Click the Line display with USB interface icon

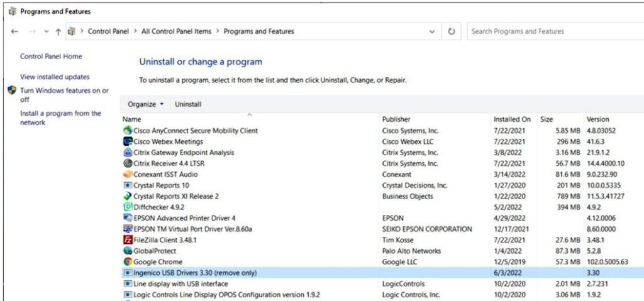coord(128,284)
